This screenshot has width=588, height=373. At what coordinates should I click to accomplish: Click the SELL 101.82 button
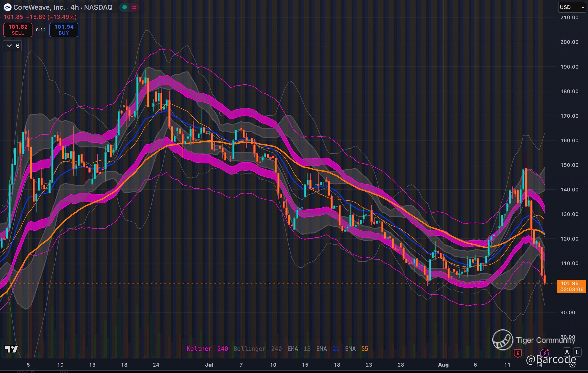point(18,30)
